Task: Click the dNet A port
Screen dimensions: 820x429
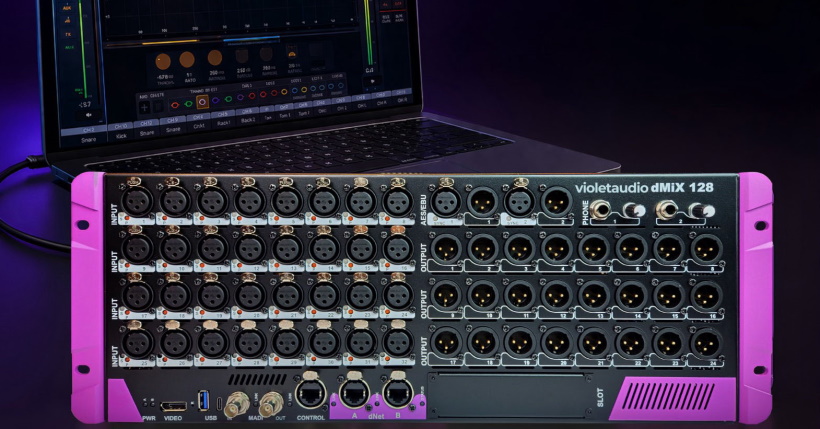Action: pyautogui.click(x=355, y=393)
